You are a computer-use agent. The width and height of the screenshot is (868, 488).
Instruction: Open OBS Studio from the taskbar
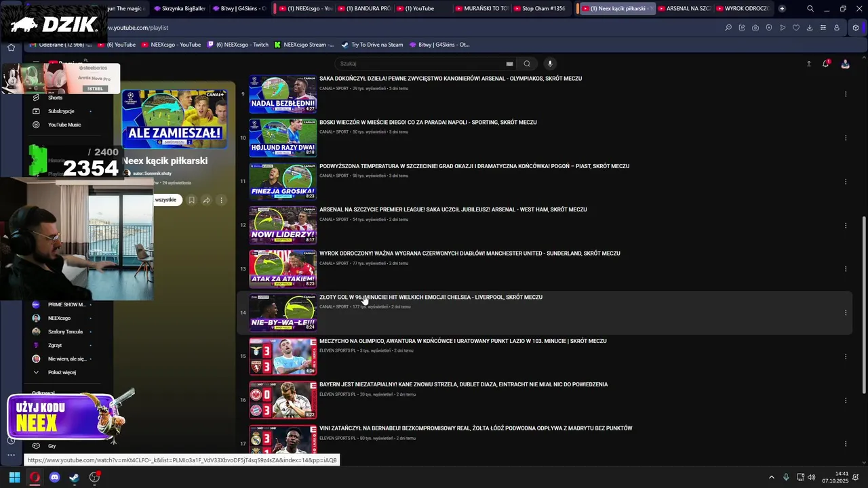(95, 477)
